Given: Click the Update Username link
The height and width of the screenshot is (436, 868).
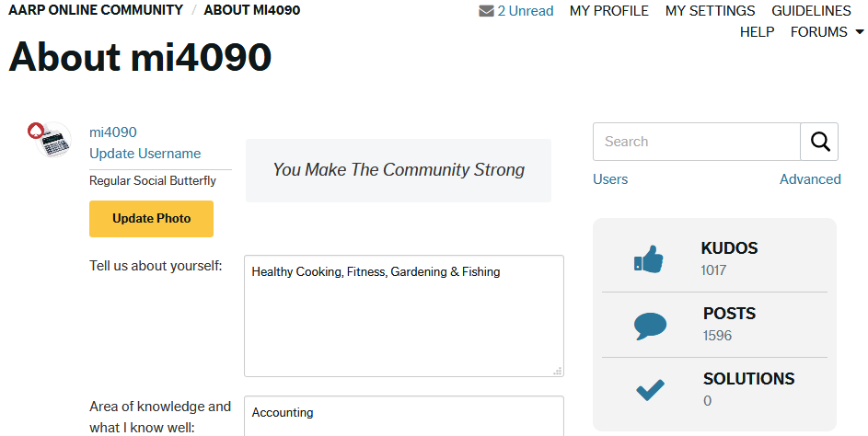Looking at the screenshot, I should click(145, 154).
